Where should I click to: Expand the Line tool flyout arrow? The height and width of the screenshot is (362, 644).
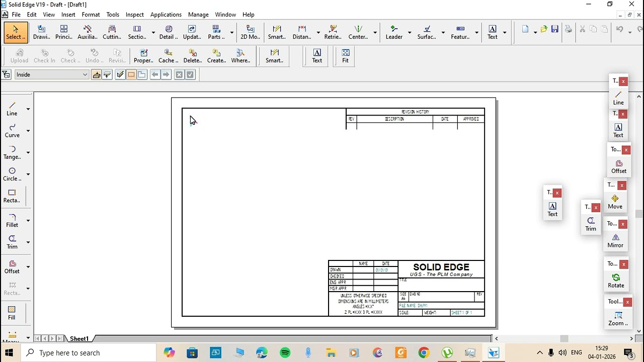point(28,109)
